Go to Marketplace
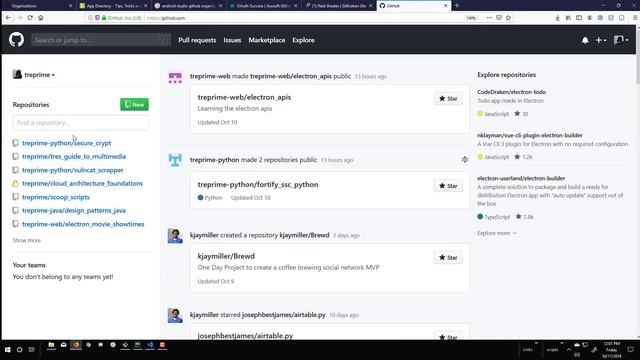 [x=267, y=40]
